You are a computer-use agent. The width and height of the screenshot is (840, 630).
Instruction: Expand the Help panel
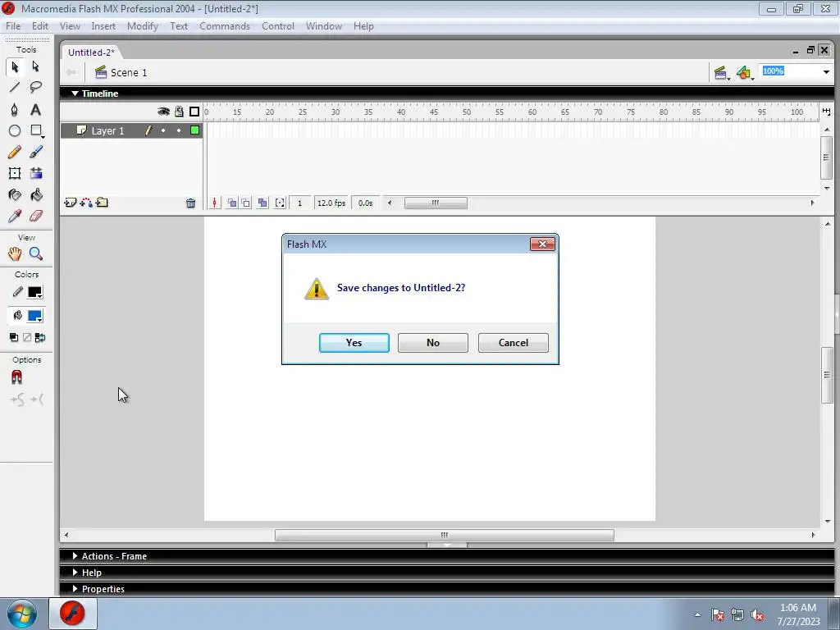click(75, 572)
